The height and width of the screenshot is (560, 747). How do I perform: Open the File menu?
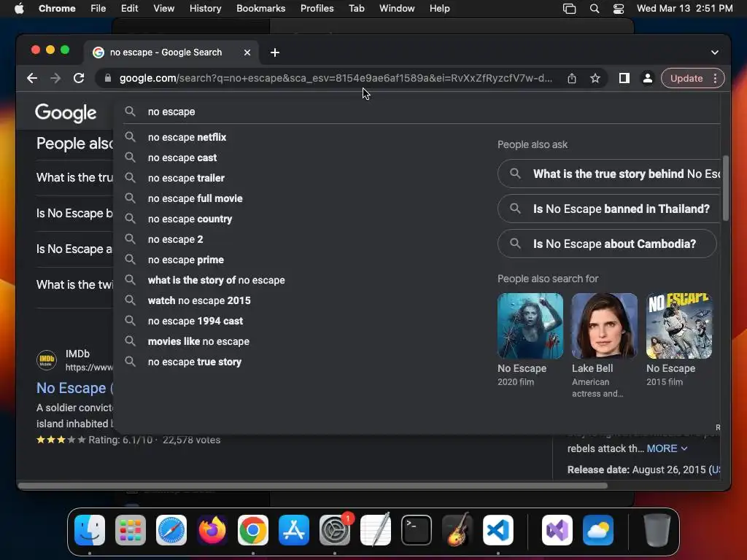point(98,9)
